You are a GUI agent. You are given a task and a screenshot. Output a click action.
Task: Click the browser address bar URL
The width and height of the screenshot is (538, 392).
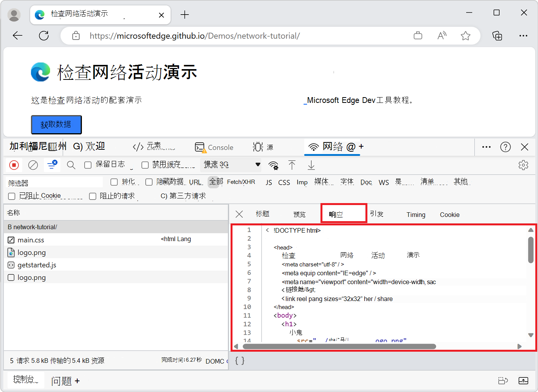coord(195,36)
